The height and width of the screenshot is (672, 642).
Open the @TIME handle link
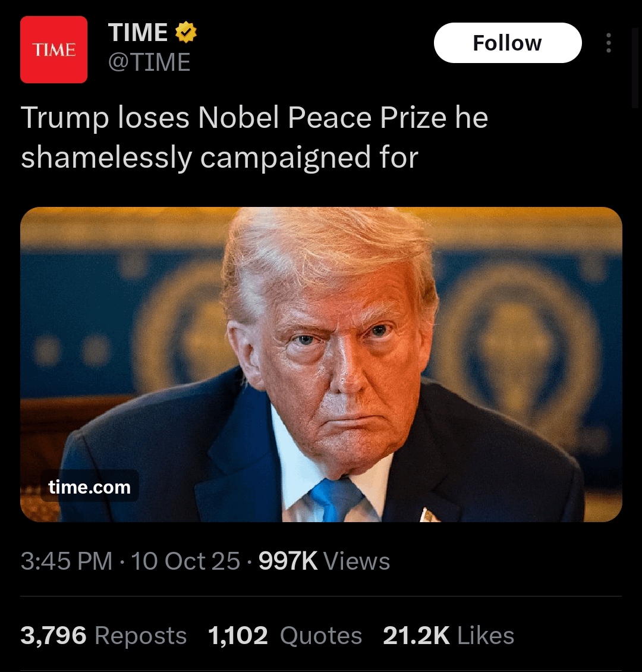[149, 62]
